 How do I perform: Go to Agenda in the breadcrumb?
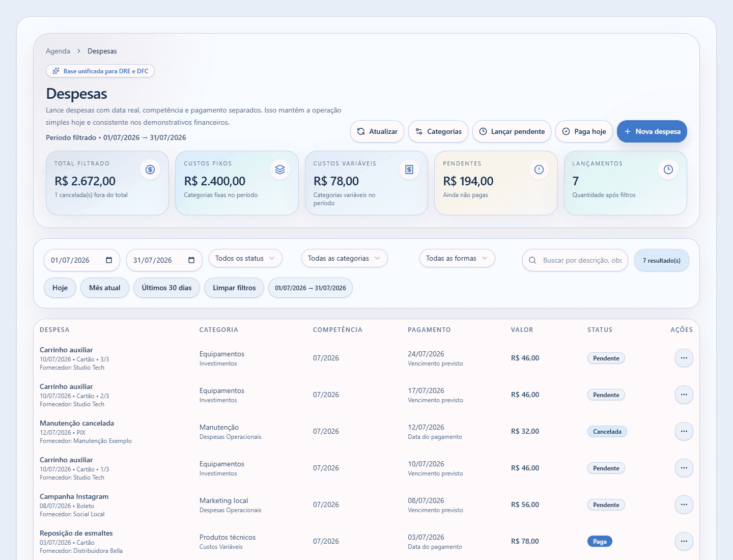[x=58, y=51]
